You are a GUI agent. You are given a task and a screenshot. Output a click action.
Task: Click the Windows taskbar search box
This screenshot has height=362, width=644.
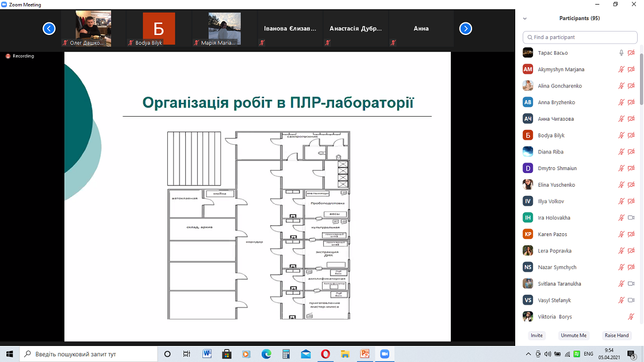pos(89,354)
